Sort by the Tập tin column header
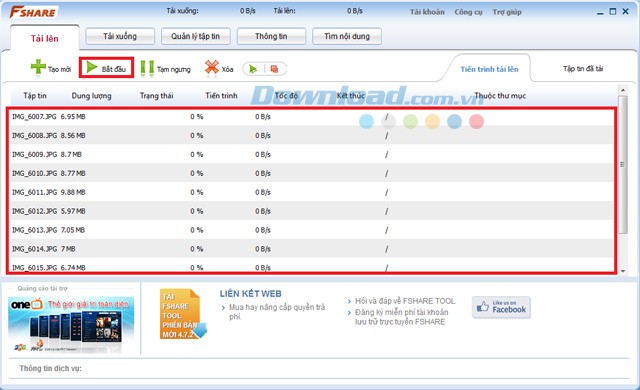Image resolution: width=640 pixels, height=390 pixels. (35, 95)
